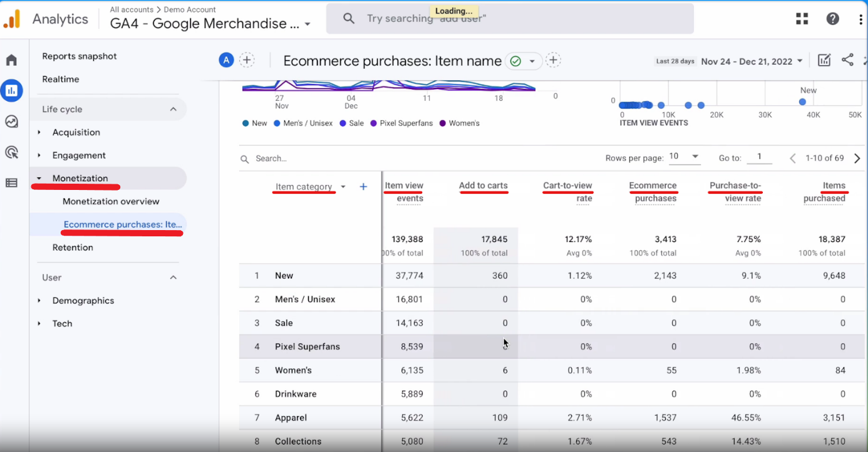Viewport: 868px width, 452px height.
Task: Sort by Cart-to-view rate column
Action: coord(568,192)
